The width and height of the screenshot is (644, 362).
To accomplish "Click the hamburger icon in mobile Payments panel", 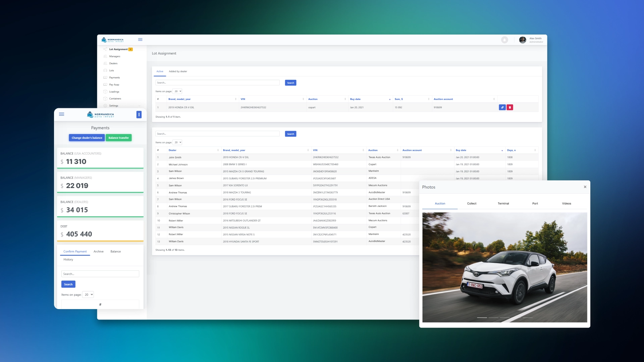I will [62, 114].
